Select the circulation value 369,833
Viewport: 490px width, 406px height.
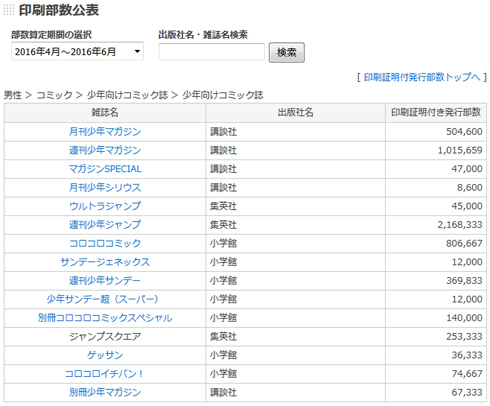point(464,280)
